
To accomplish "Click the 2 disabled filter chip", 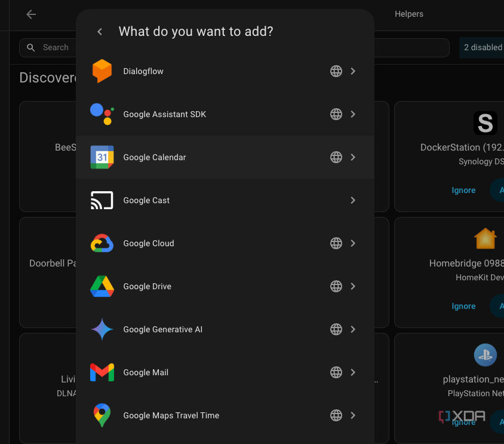I will [481, 48].
